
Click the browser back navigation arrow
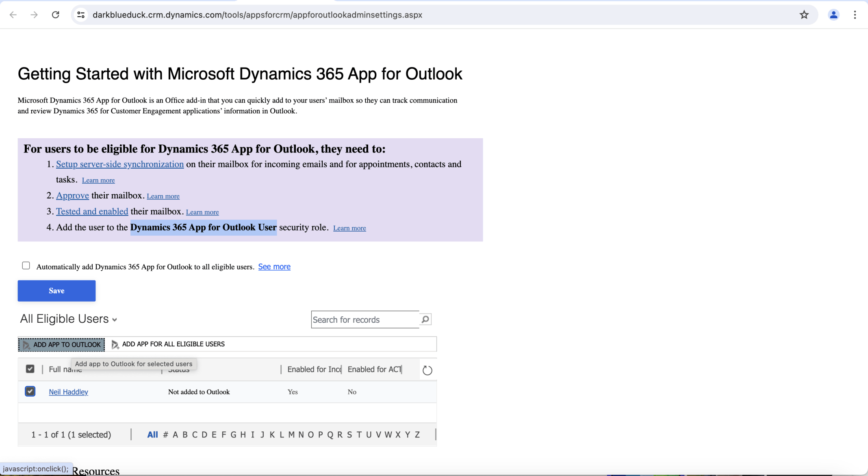[13, 15]
